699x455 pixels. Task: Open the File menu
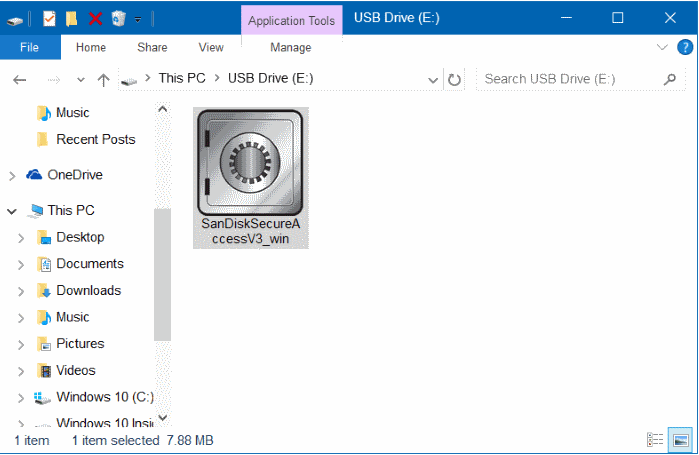tap(30, 47)
